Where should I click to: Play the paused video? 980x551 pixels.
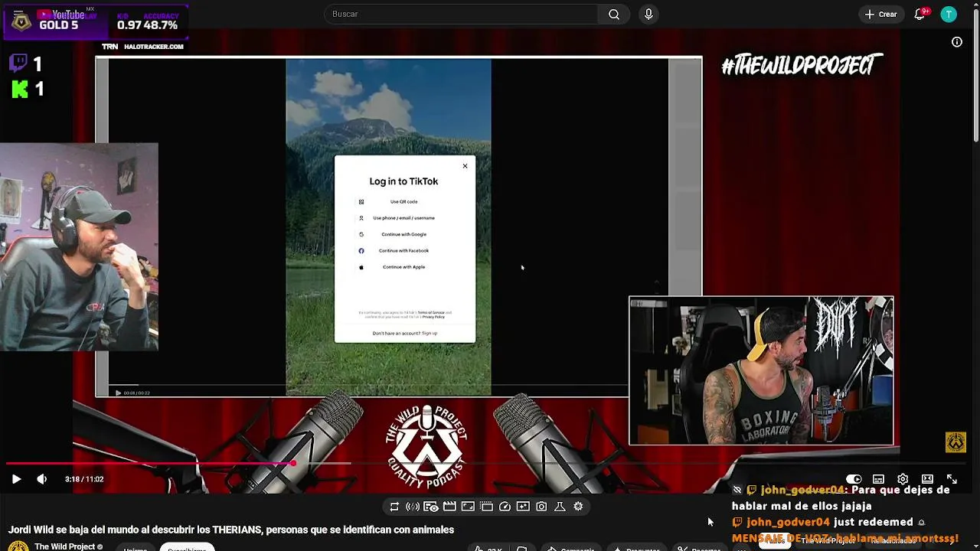point(16,479)
